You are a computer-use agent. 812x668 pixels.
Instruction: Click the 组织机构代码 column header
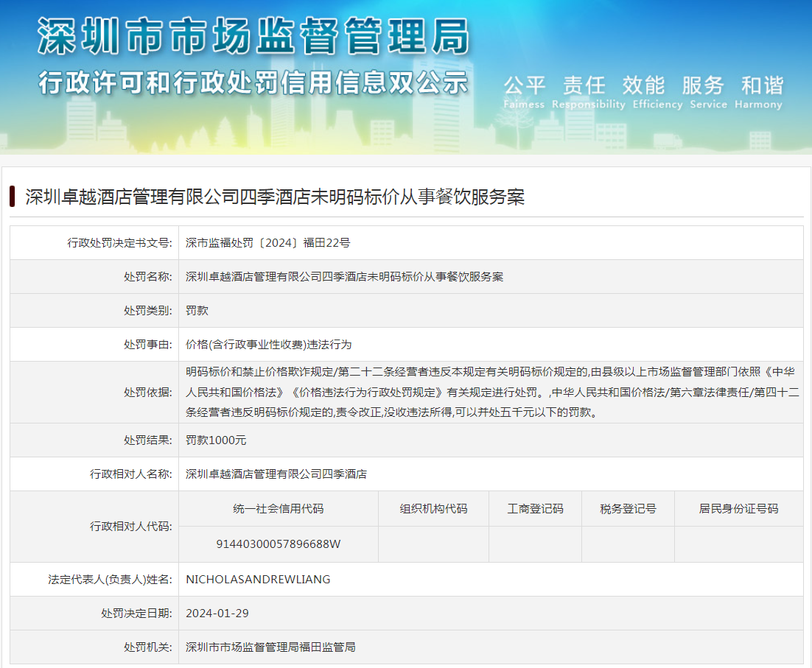click(x=433, y=508)
